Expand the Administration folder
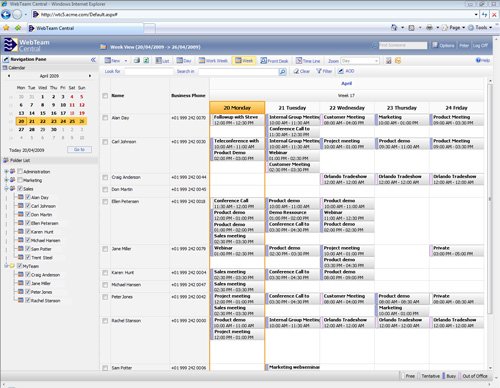Image resolution: width=500 pixels, height=388 pixels. 6,171
